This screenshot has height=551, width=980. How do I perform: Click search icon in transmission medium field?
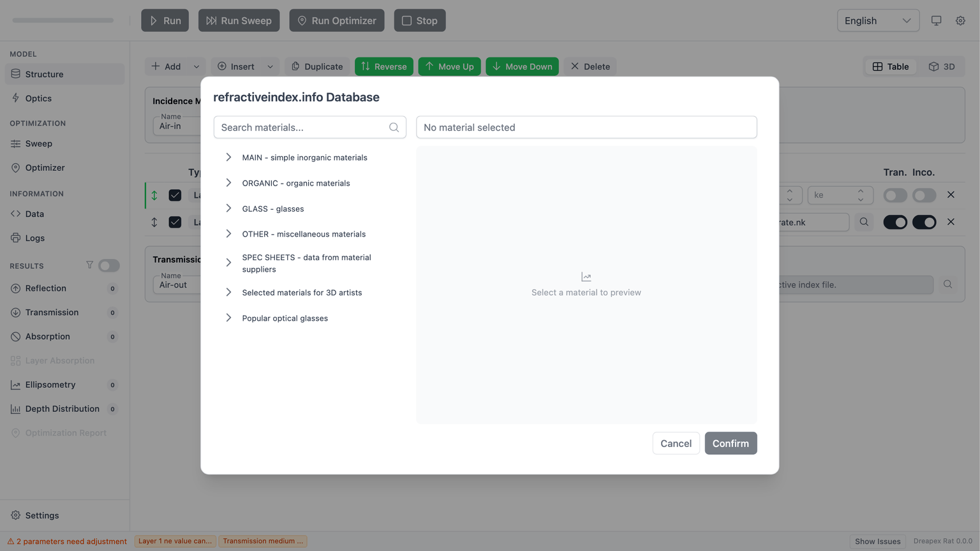pyautogui.click(x=947, y=284)
